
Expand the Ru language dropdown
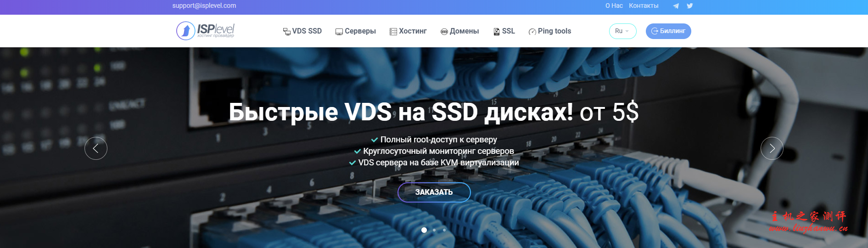click(622, 31)
